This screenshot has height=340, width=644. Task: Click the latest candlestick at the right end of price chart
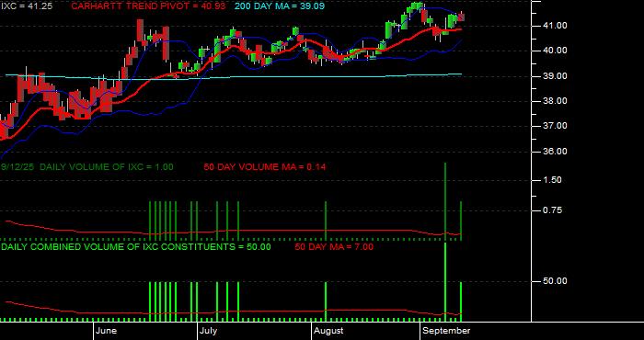point(461,17)
